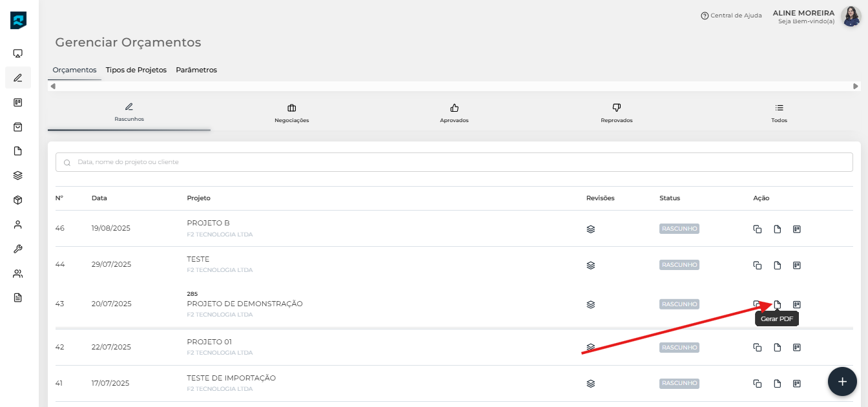Click the right arrow of the tab scroller
Image resolution: width=868 pixels, height=407 pixels.
[856, 86]
